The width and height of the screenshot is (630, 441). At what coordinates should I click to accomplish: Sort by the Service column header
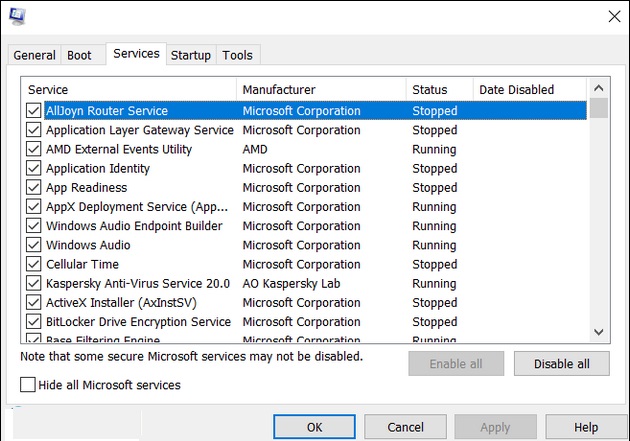129,89
